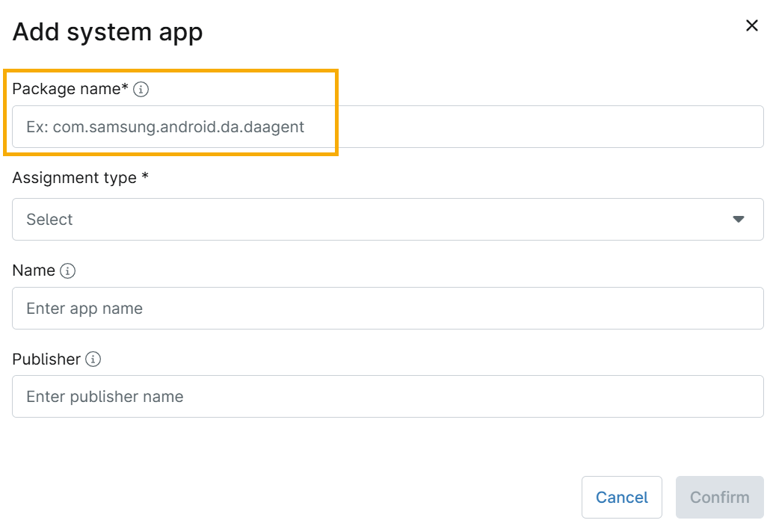Image resolution: width=770 pixels, height=532 pixels.
Task: Click the info icon beside Package name
Action: point(141,90)
